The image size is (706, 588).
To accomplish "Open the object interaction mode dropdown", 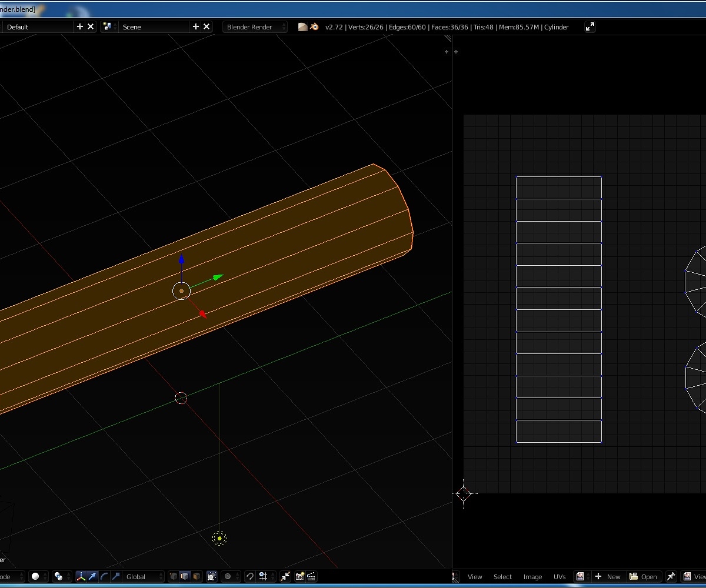I will tap(12, 576).
